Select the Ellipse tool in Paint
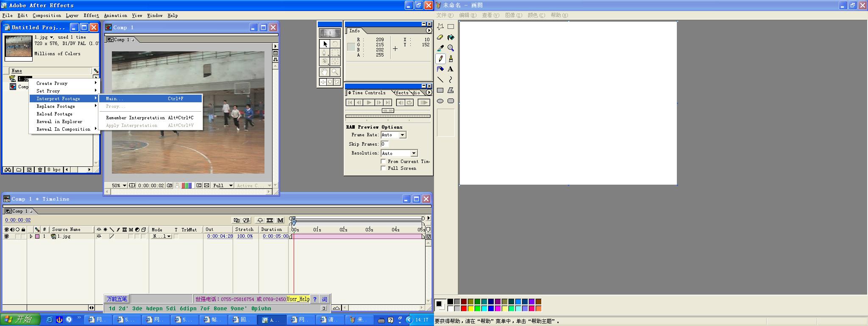Viewport: 868px width, 326px height. pos(440,101)
